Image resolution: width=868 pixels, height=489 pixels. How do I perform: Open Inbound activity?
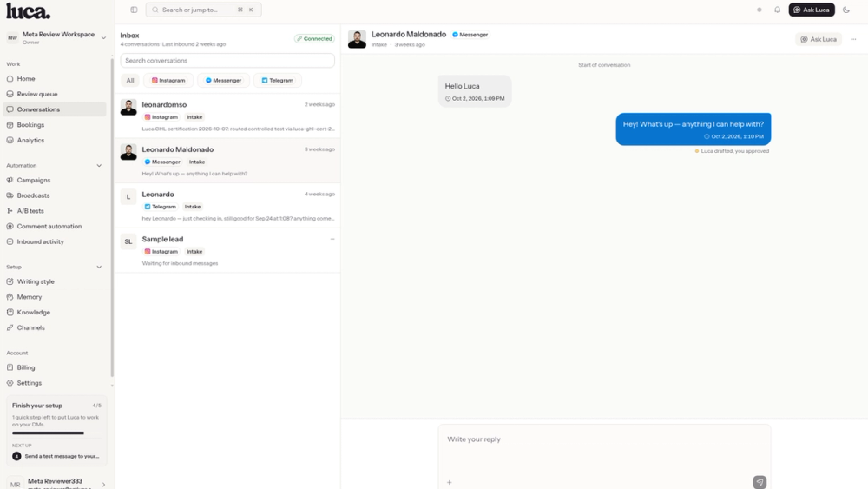click(x=54, y=241)
